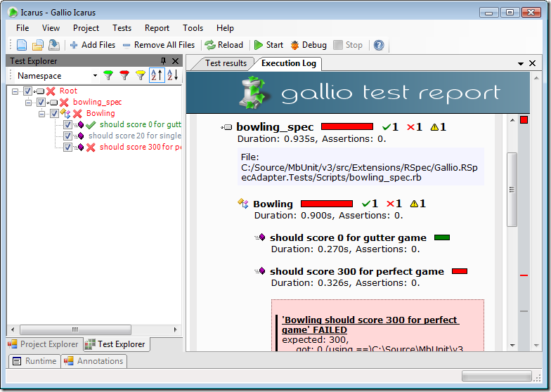Toggle checkbox for should score 0 test
Screen dimensions: 551x392
click(67, 125)
